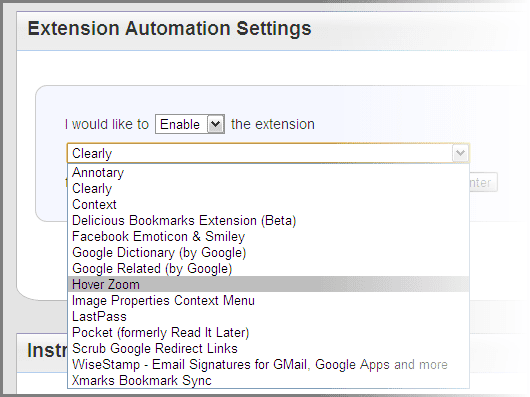530x397 pixels.
Task: Click the 'the extension' label text
Action: [x=273, y=124]
